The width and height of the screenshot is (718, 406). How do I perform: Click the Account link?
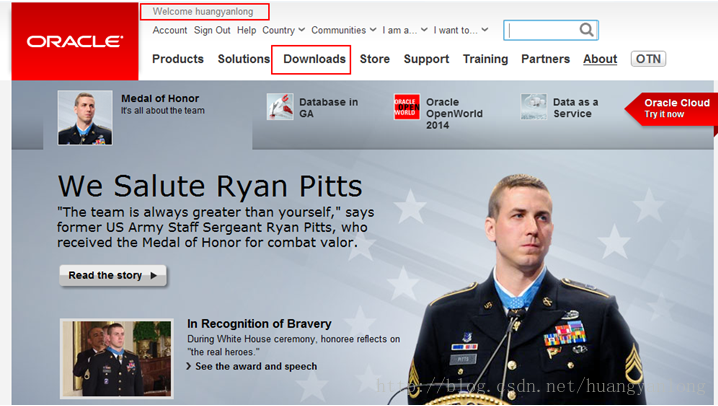tap(170, 30)
